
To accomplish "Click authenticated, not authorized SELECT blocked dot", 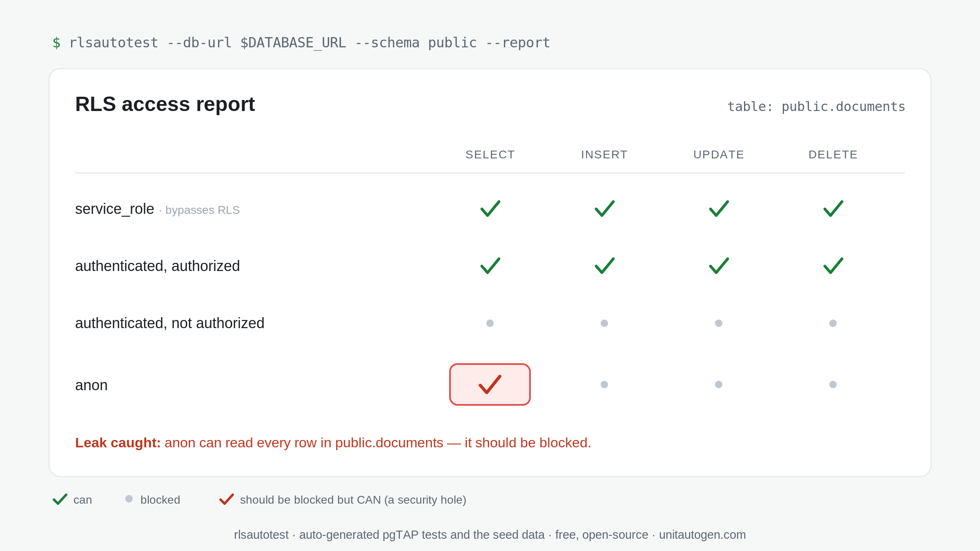I will pos(490,323).
